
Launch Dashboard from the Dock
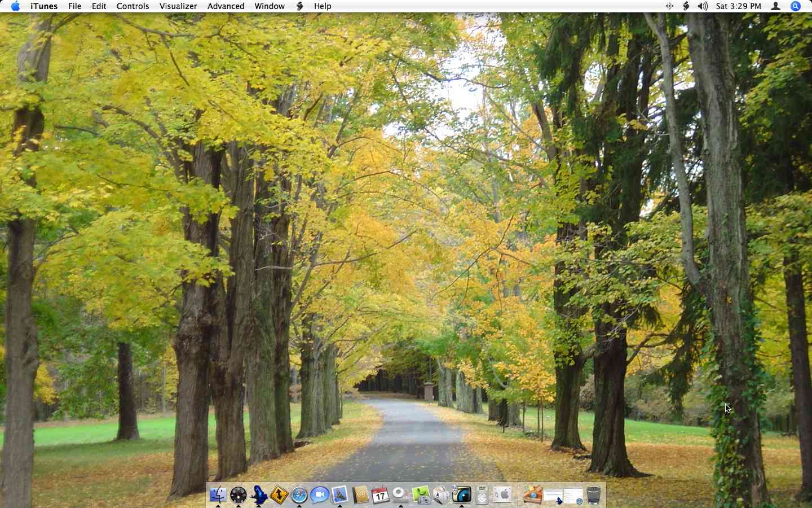coord(239,495)
